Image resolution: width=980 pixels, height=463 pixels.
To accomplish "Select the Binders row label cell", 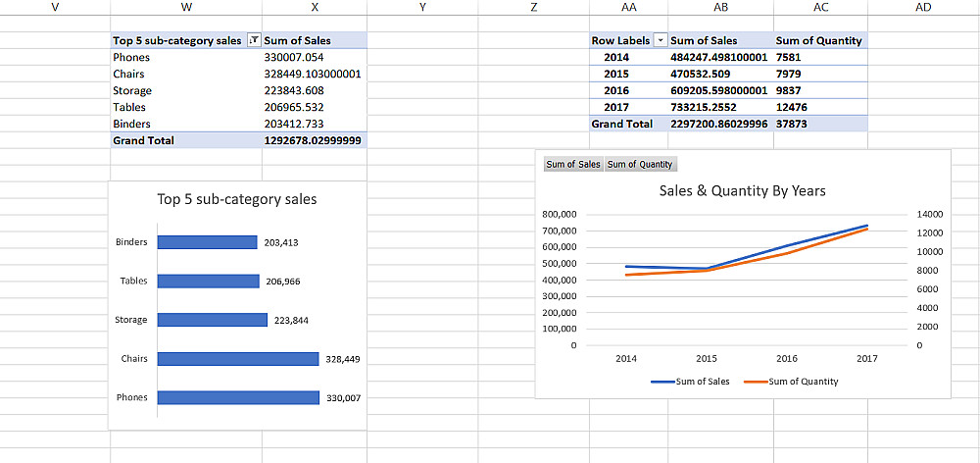I will point(186,124).
